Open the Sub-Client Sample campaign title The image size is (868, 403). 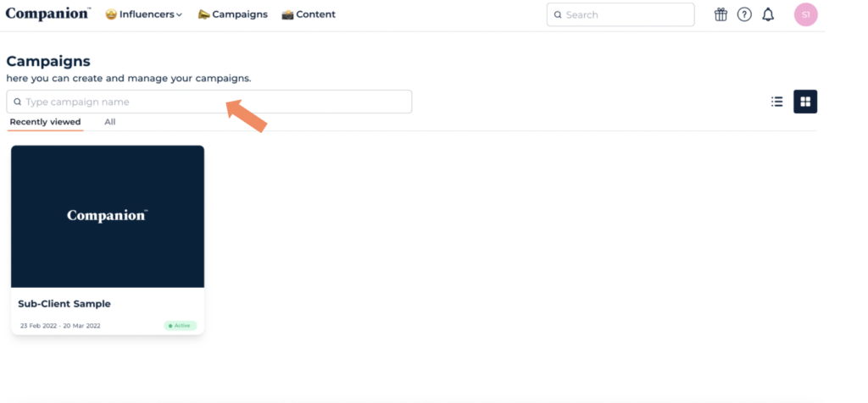point(64,304)
